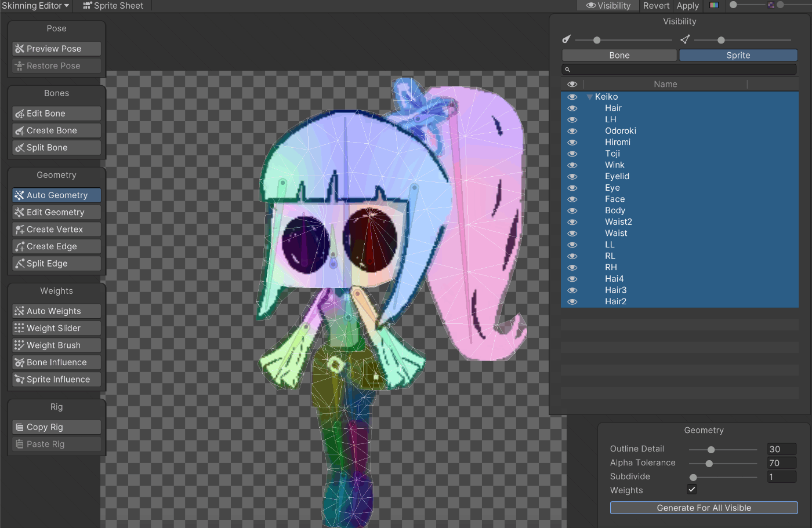This screenshot has width=812, height=528.
Task: Click the Visibility panel search field
Action: [x=679, y=70]
